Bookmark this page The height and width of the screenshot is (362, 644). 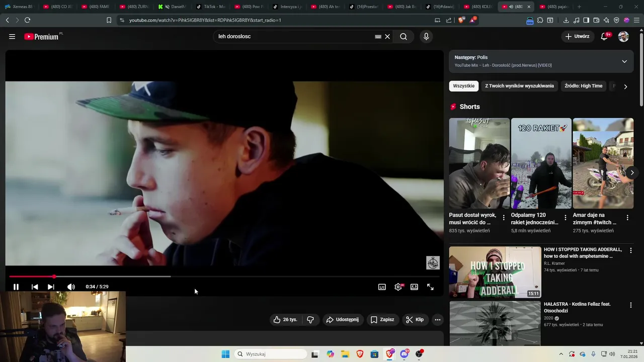pyautogui.click(x=109, y=20)
